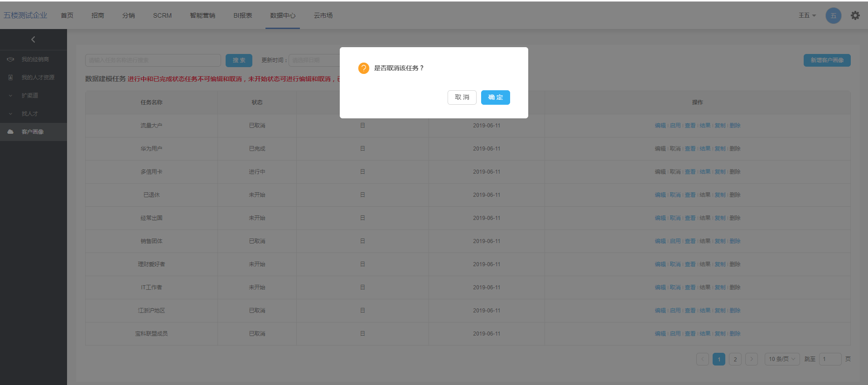Click the task name search field
The image size is (868, 385).
(x=153, y=60)
